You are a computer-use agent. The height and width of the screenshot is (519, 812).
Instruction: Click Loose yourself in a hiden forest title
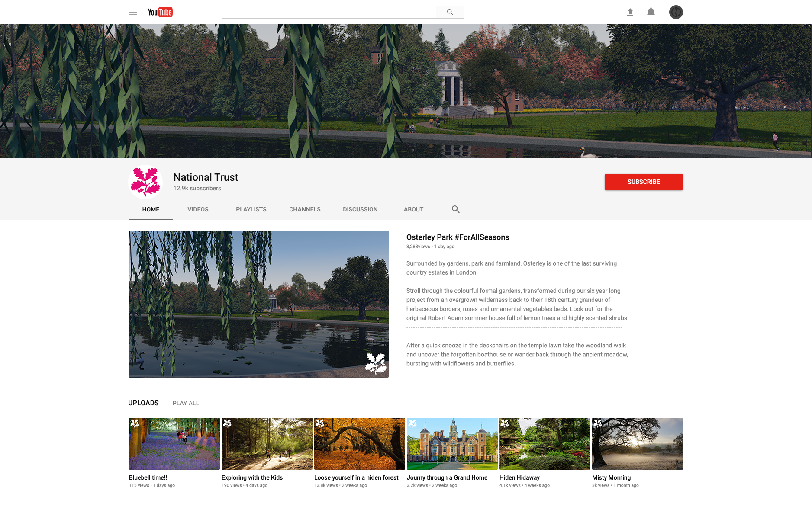[356, 477]
